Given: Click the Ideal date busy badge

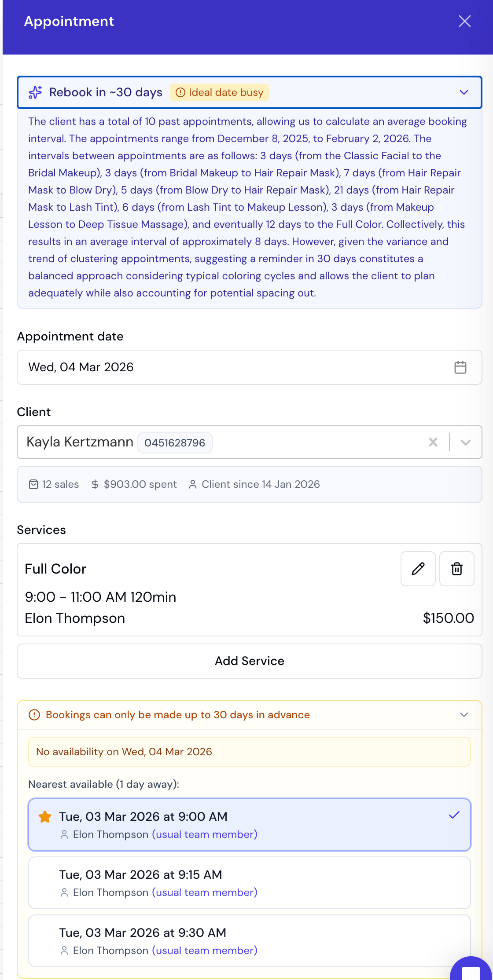Looking at the screenshot, I should [219, 92].
